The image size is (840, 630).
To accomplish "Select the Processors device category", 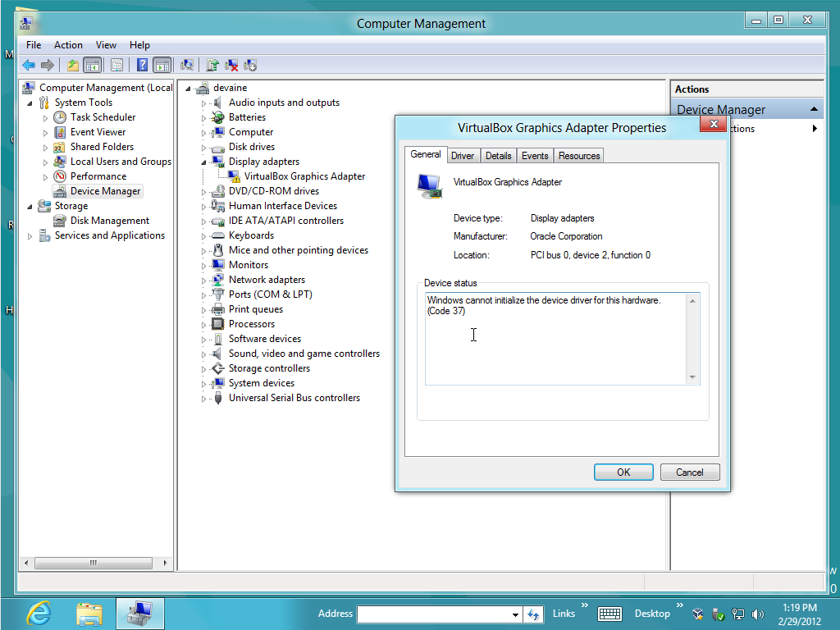I will (251, 324).
